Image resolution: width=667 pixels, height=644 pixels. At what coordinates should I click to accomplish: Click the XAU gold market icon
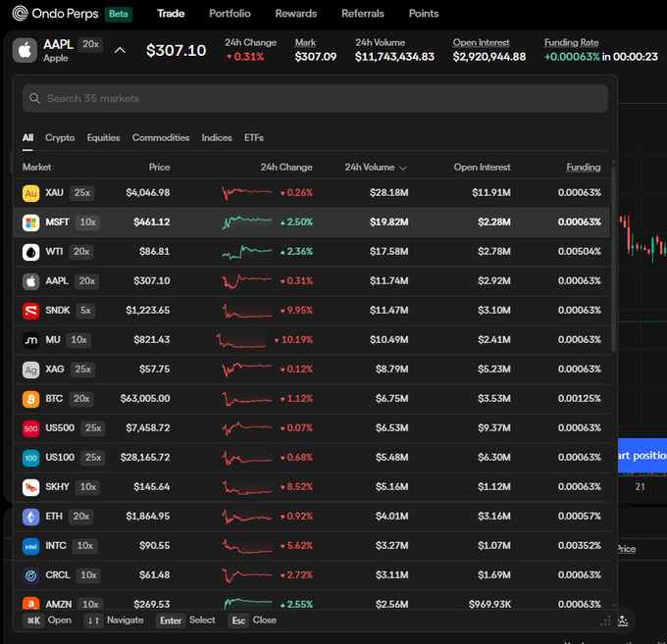(x=30, y=193)
